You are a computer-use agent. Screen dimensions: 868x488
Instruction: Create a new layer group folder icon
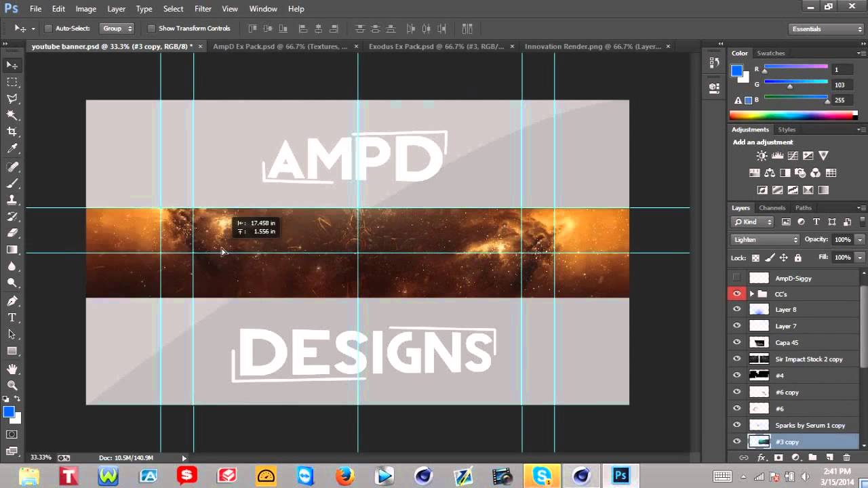[812, 458]
